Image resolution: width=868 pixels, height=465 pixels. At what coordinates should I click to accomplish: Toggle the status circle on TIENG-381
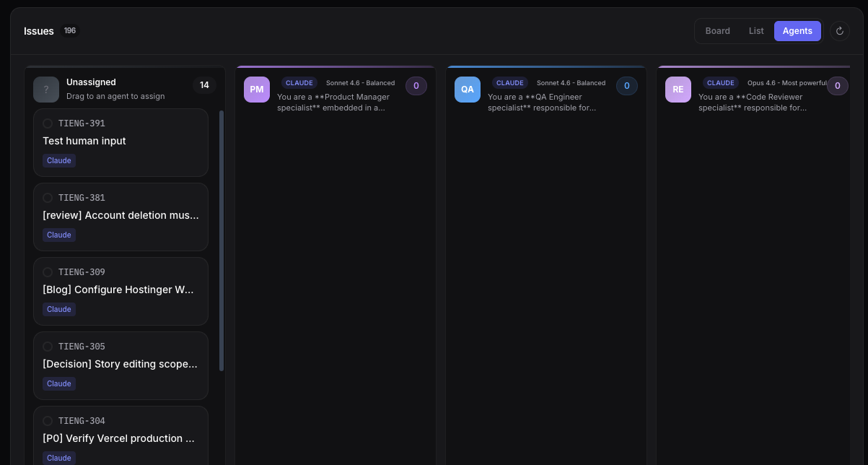pyautogui.click(x=48, y=198)
